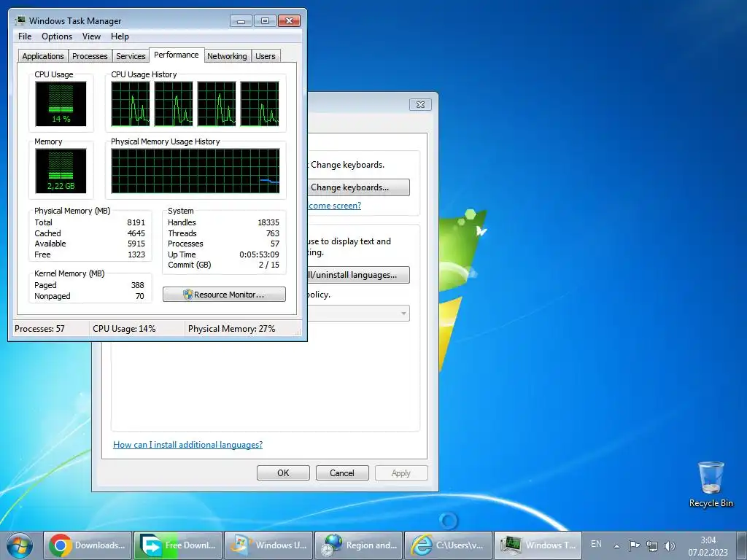
Task: Minimize the Windows Task Manager window
Action: (x=241, y=21)
